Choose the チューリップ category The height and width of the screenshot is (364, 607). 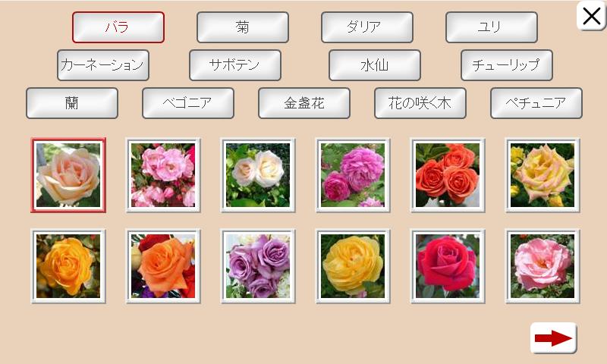click(507, 65)
